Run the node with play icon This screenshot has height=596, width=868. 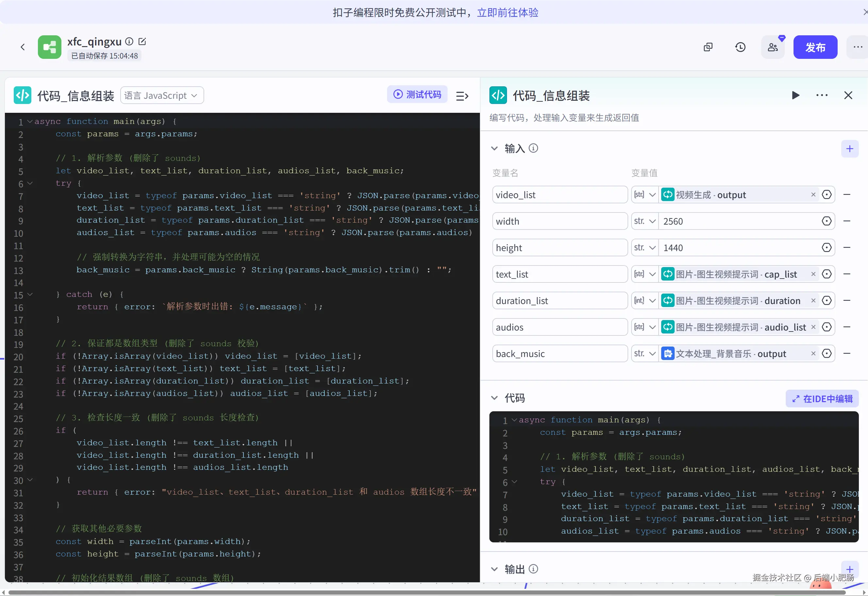(795, 95)
